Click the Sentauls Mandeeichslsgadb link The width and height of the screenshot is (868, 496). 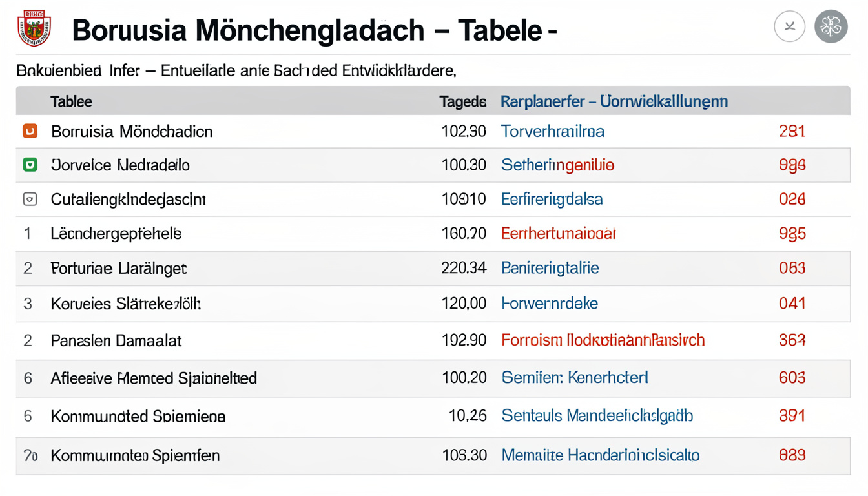[x=597, y=417]
